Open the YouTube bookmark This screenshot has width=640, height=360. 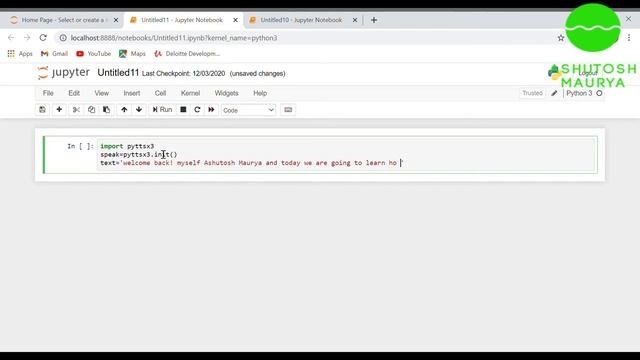pos(93,53)
